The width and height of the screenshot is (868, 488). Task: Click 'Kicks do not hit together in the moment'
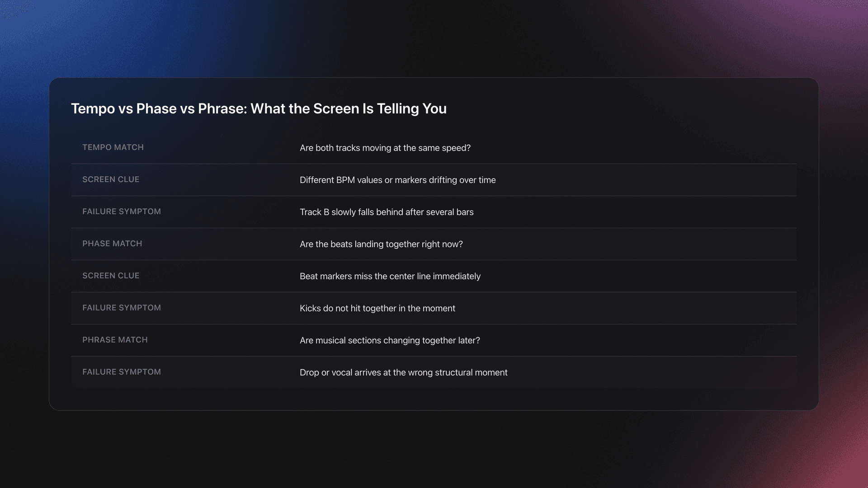(377, 309)
